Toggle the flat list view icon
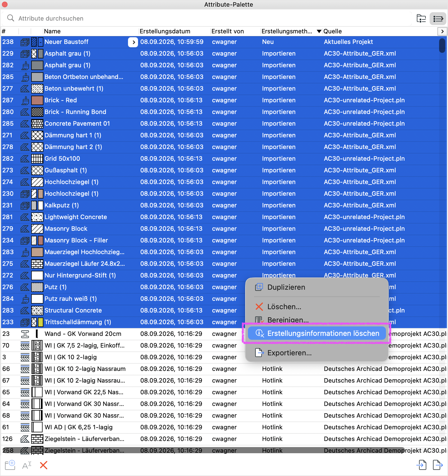This screenshot has height=476, width=448. [x=438, y=19]
